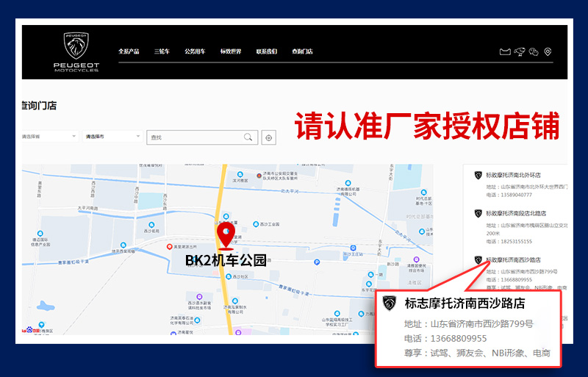
Task: Click the WeChat icon in header
Action: click(534, 51)
